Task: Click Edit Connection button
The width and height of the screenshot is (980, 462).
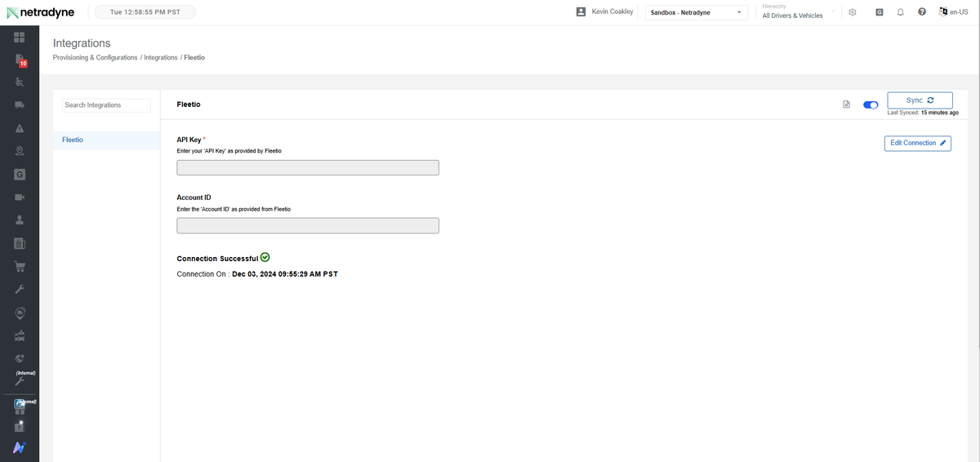Action: click(918, 143)
